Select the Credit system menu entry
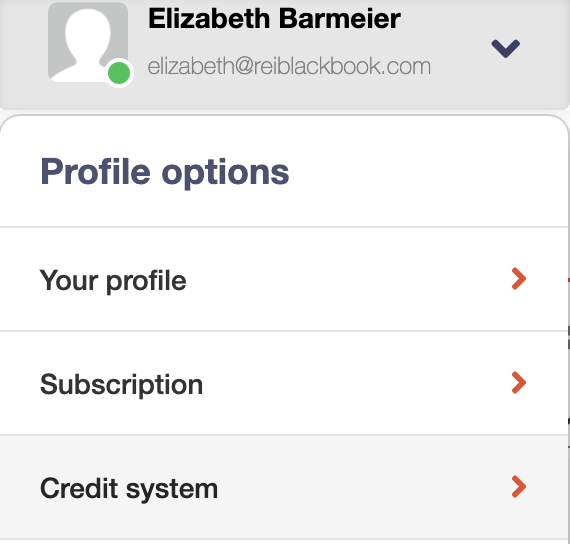The width and height of the screenshot is (570, 544). click(284, 487)
